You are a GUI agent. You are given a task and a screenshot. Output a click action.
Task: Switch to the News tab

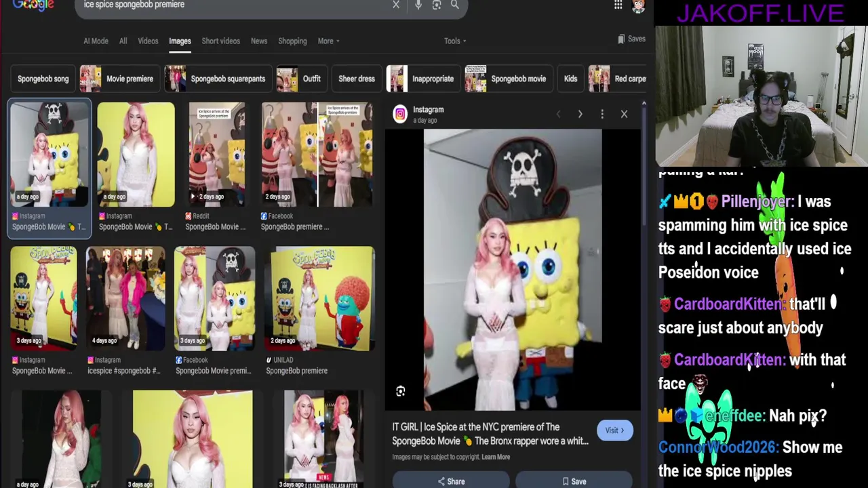pos(259,41)
